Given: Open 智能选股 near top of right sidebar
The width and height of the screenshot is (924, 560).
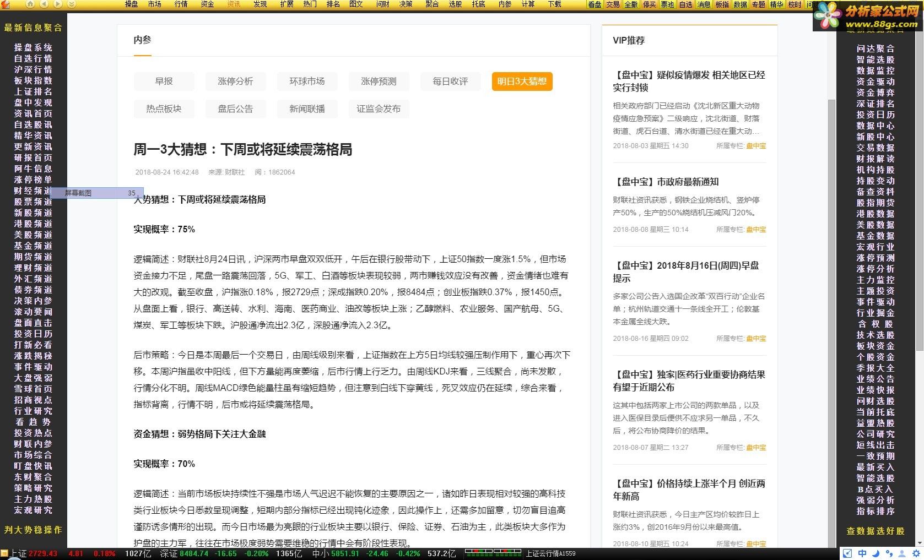Looking at the screenshot, I should (876, 59).
